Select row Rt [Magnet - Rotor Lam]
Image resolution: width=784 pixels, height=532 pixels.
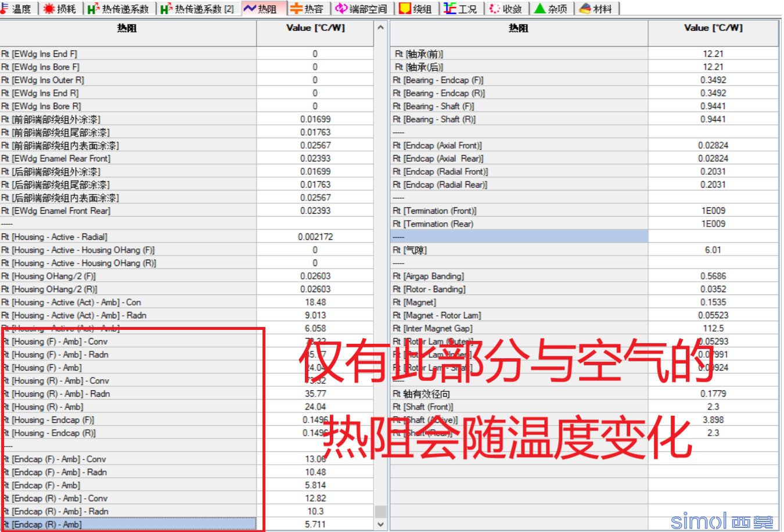[519, 315]
